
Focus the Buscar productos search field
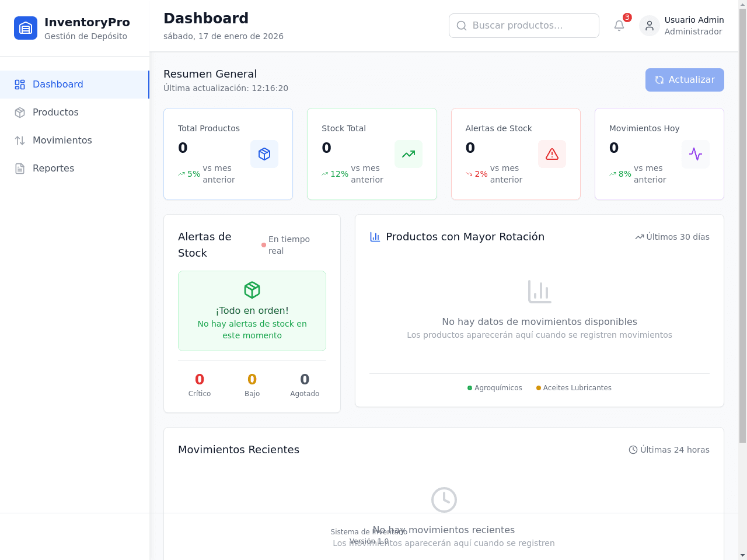coord(524,26)
